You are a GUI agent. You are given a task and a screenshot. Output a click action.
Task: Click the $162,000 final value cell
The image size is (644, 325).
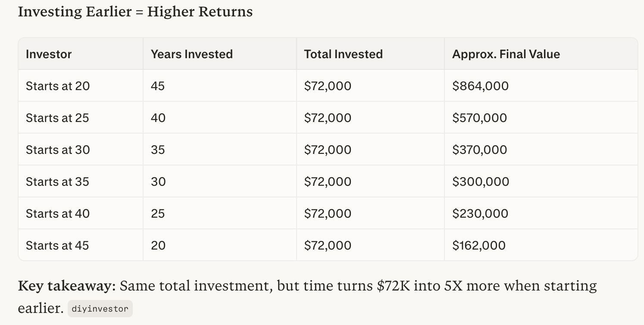click(x=478, y=246)
